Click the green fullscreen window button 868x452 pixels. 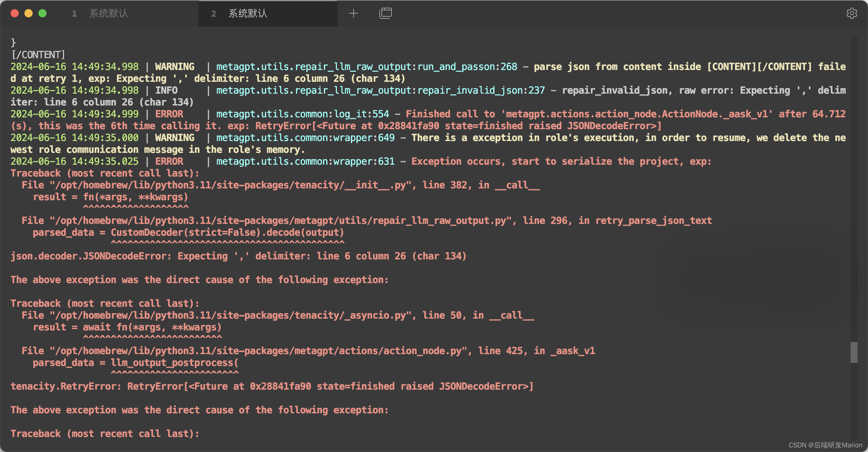42,13
